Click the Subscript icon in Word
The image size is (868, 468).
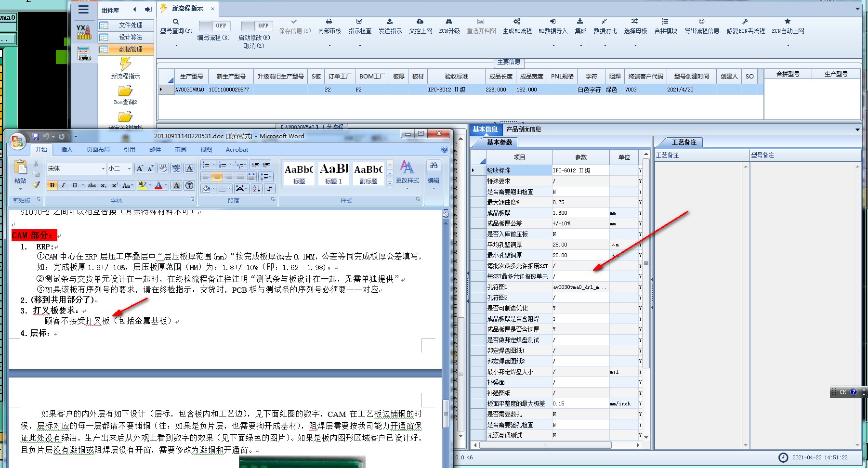[104, 185]
